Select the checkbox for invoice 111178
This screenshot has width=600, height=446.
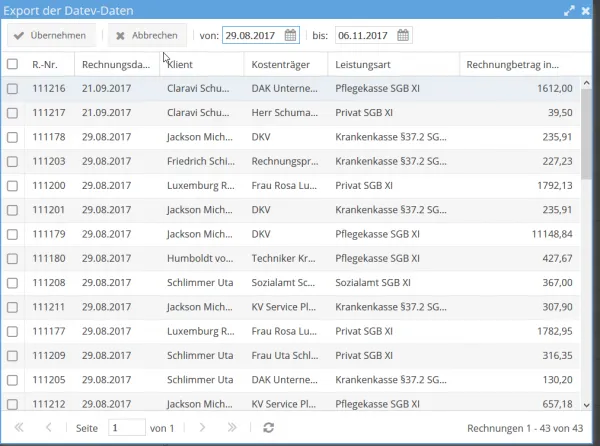pos(12,137)
